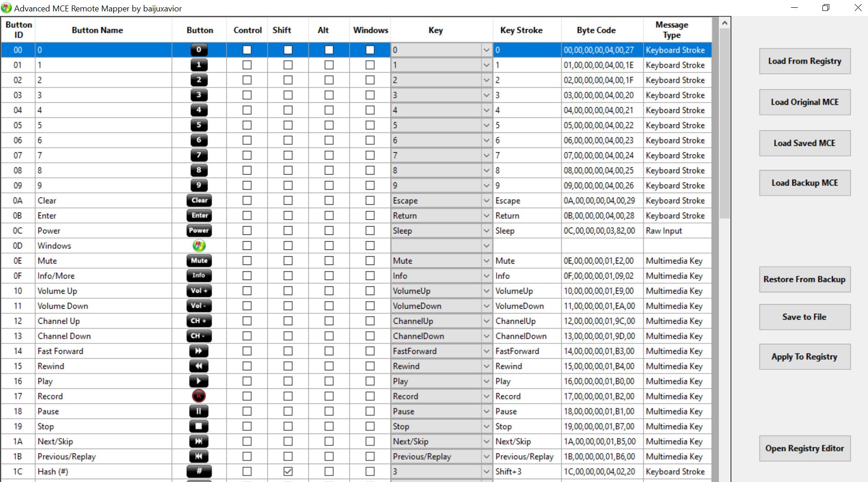
Task: Click the Enter remote button icon
Action: coord(199,216)
